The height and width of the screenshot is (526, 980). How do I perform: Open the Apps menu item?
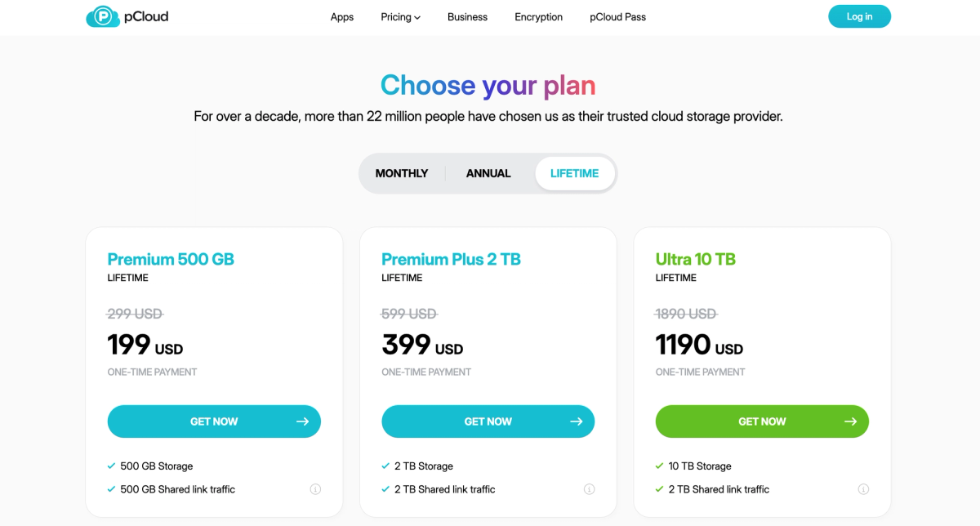pyautogui.click(x=342, y=16)
